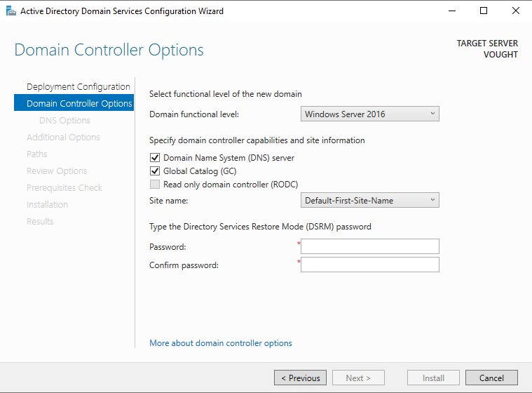The height and width of the screenshot is (393, 532).
Task: Select DNS Options in the sidebar
Action: pos(64,120)
